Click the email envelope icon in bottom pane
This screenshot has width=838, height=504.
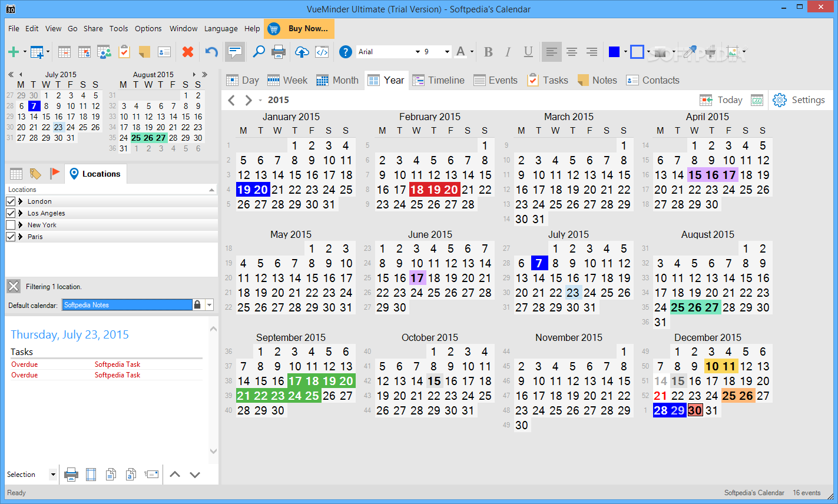(x=151, y=474)
